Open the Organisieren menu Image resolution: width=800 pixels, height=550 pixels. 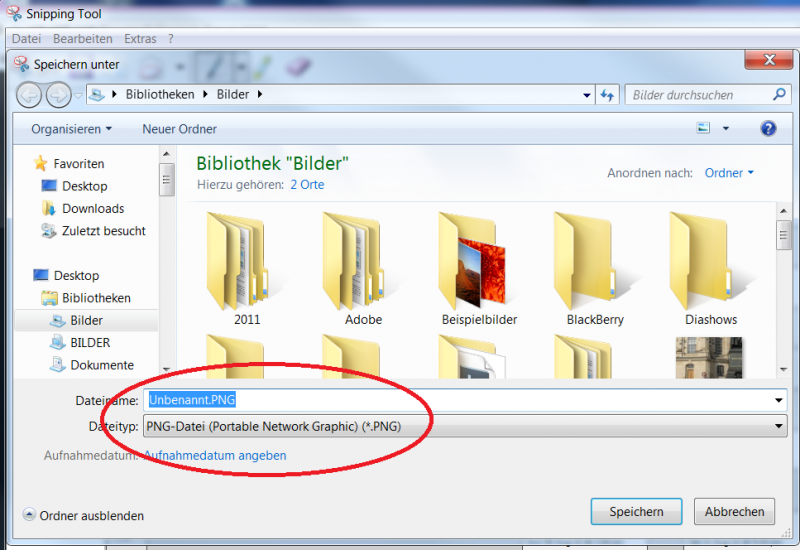point(71,129)
